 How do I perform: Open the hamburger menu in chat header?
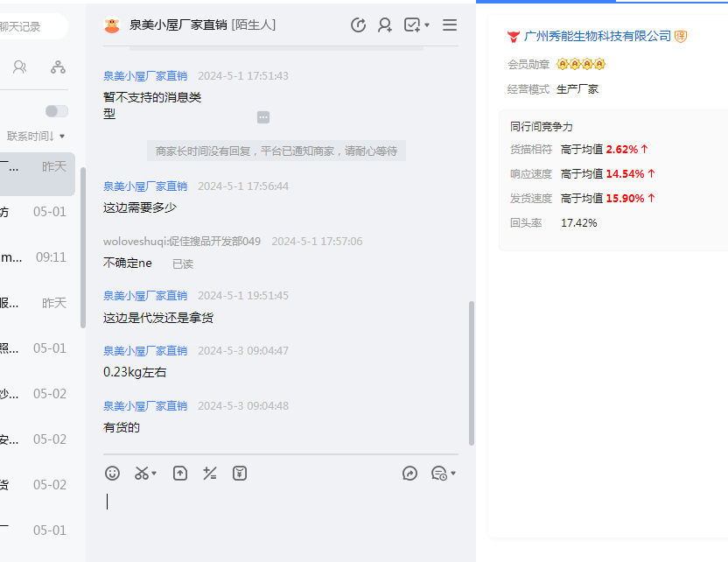[x=450, y=25]
